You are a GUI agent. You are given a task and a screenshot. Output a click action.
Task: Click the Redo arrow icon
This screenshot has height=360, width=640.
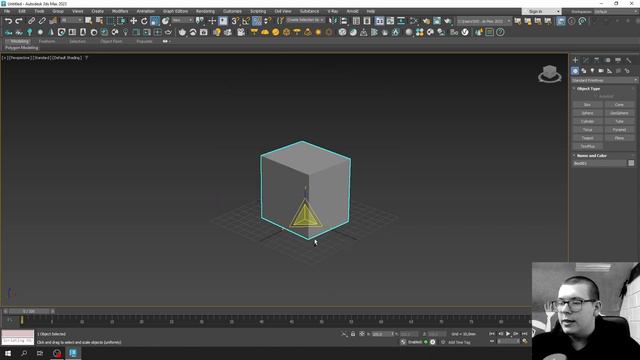tap(19, 21)
